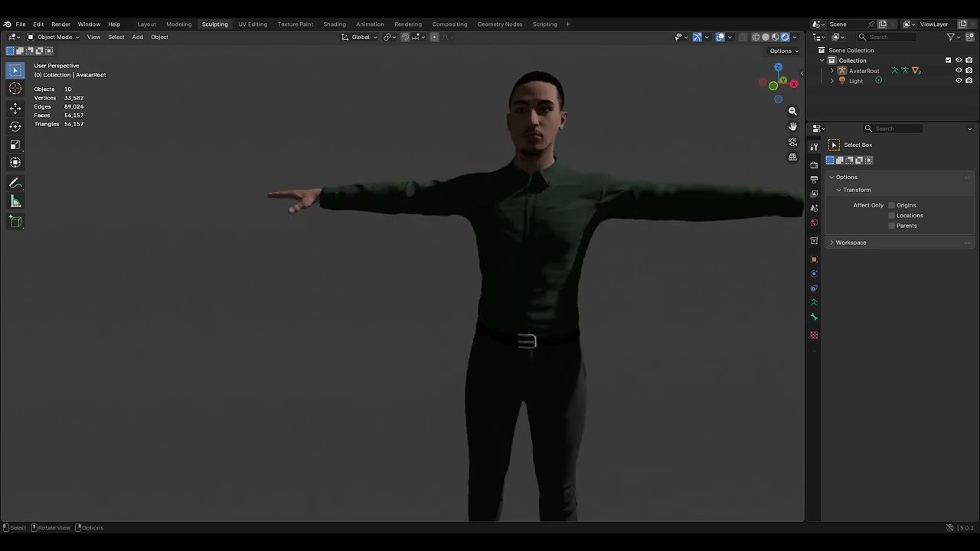The image size is (980, 551).
Task: Expand the Workspace panel
Action: 831,243
